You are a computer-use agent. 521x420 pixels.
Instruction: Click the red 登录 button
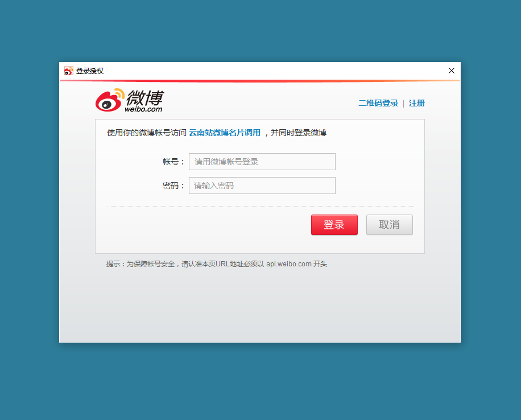(334, 225)
